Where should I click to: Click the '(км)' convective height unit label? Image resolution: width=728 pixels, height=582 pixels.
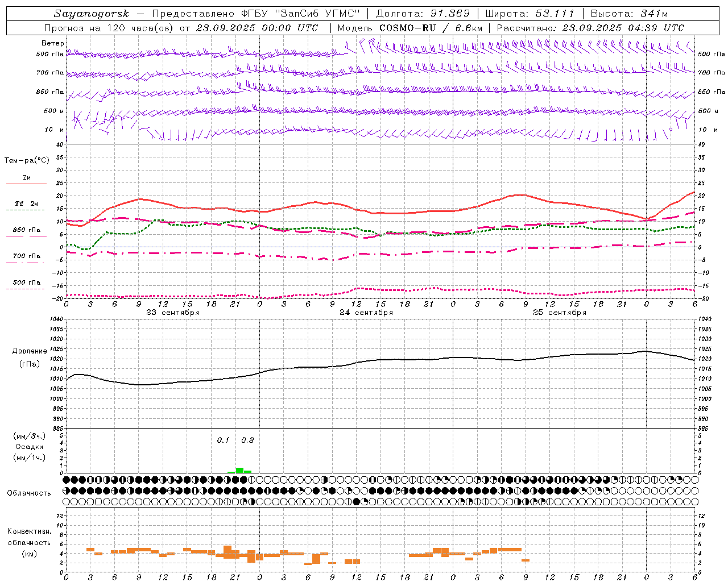(x=29, y=554)
